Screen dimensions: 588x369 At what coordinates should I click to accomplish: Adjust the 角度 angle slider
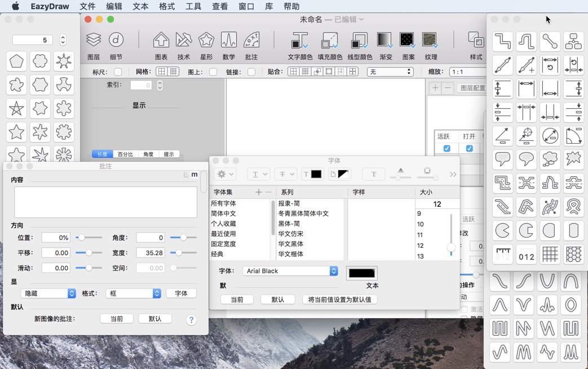coord(183,238)
